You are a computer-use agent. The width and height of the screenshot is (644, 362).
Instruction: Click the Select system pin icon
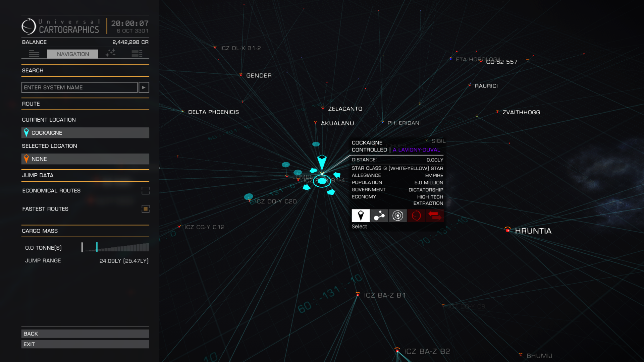click(x=361, y=216)
